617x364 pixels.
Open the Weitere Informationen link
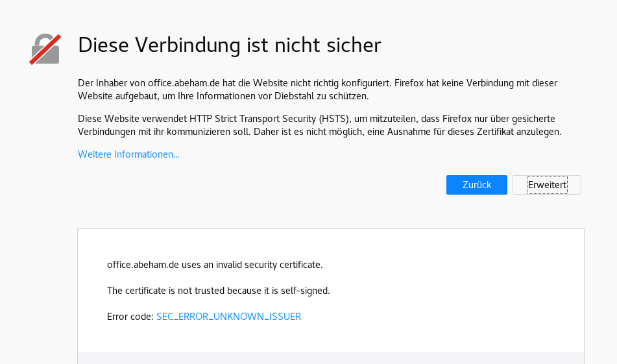point(128,154)
